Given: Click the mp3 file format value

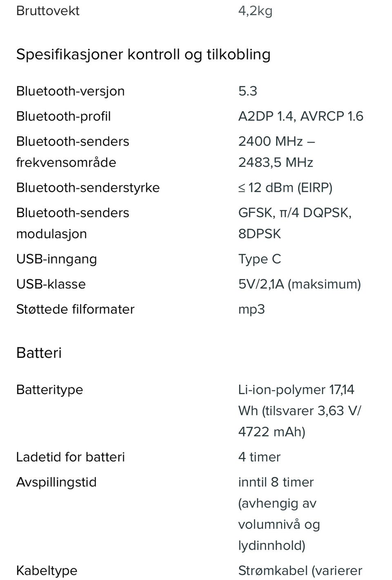Looking at the screenshot, I should (x=252, y=309).
